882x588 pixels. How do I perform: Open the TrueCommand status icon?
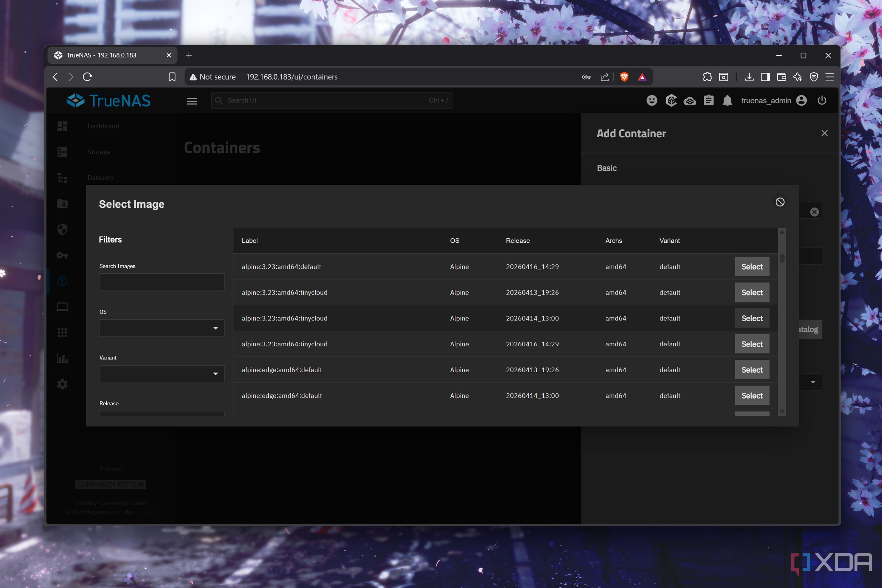click(x=671, y=100)
